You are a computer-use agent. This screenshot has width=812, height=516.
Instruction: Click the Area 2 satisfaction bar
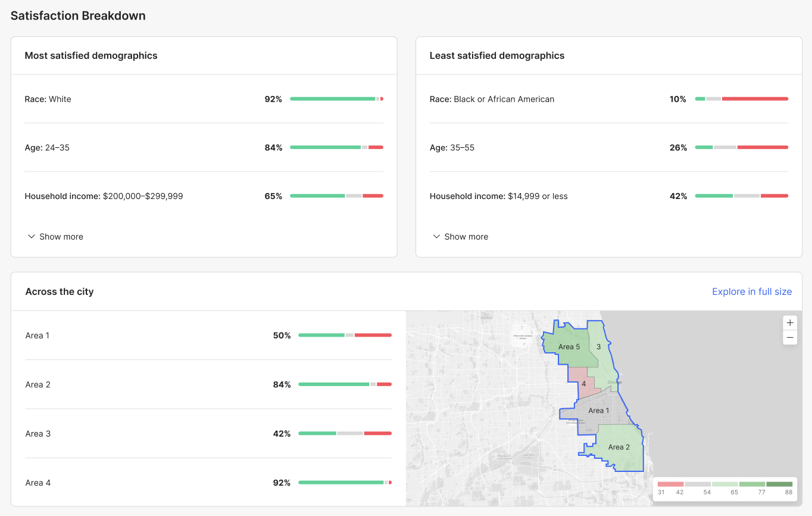(345, 384)
